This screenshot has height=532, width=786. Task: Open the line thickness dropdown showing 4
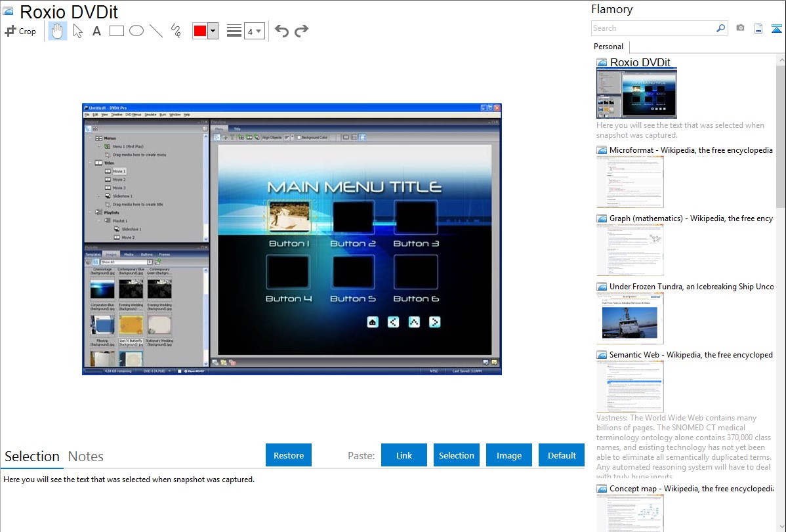pos(255,31)
